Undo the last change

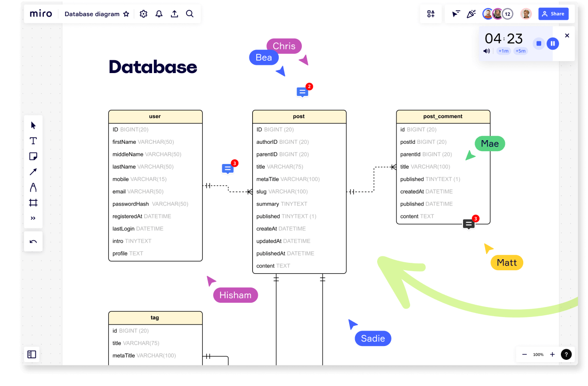tap(33, 241)
